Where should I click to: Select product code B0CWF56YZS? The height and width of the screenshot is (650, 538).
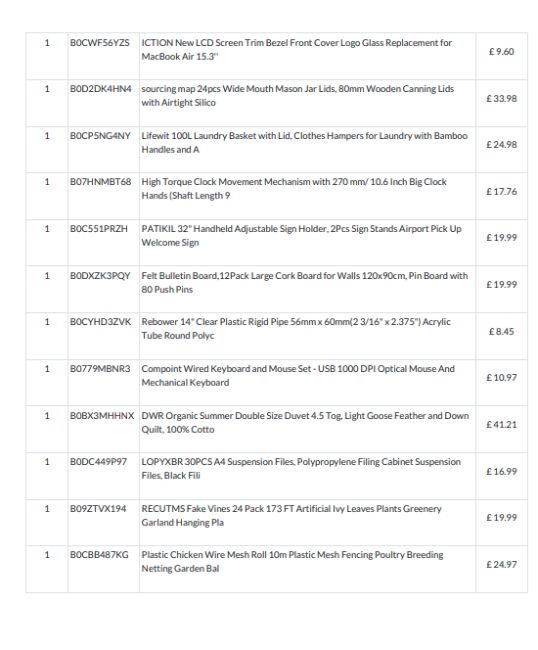point(99,43)
